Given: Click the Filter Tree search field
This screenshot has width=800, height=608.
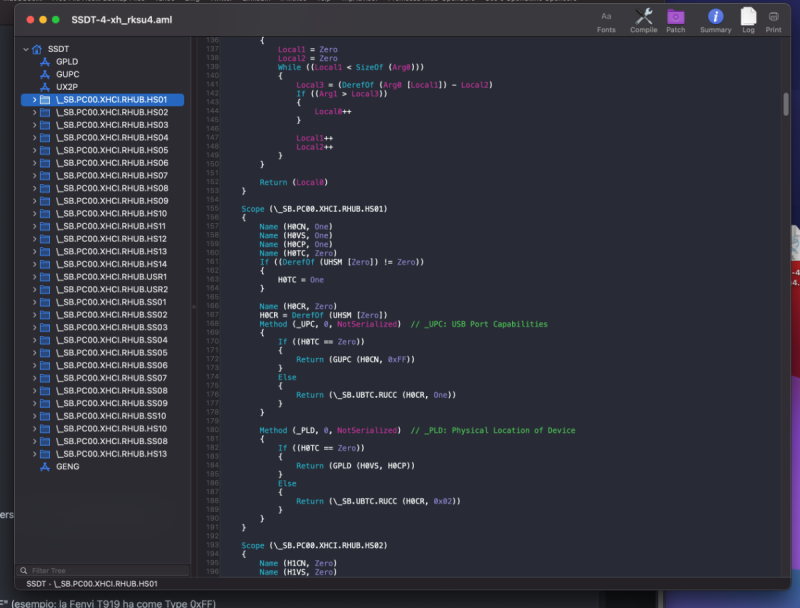Looking at the screenshot, I should click(x=100, y=570).
